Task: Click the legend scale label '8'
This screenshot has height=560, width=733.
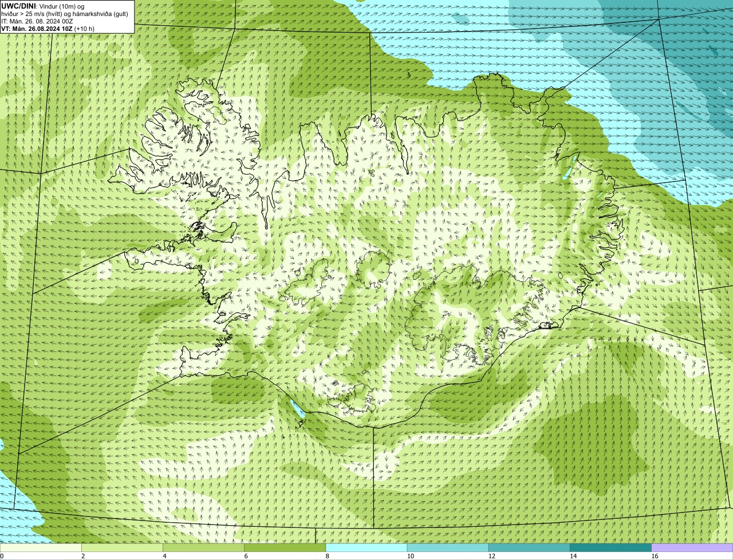Action: [327, 556]
